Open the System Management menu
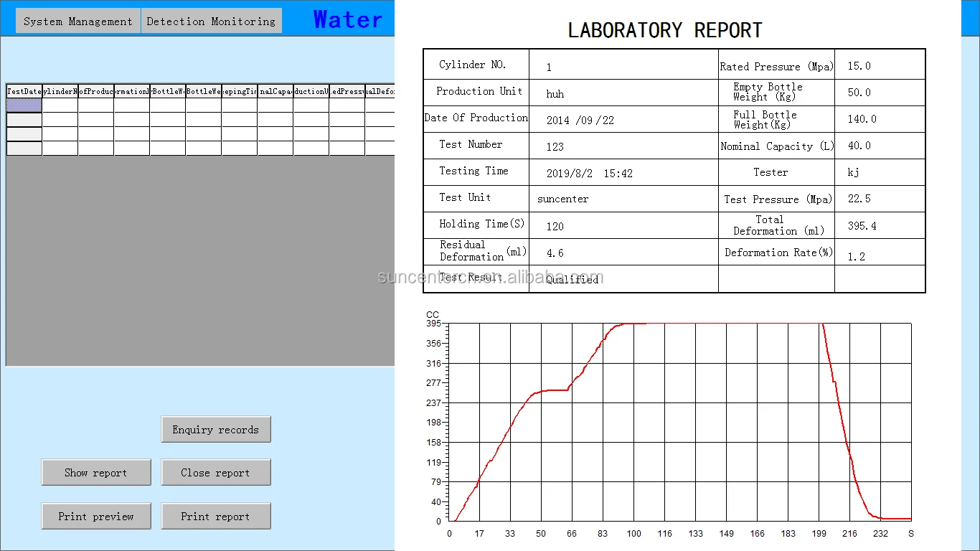 77,22
